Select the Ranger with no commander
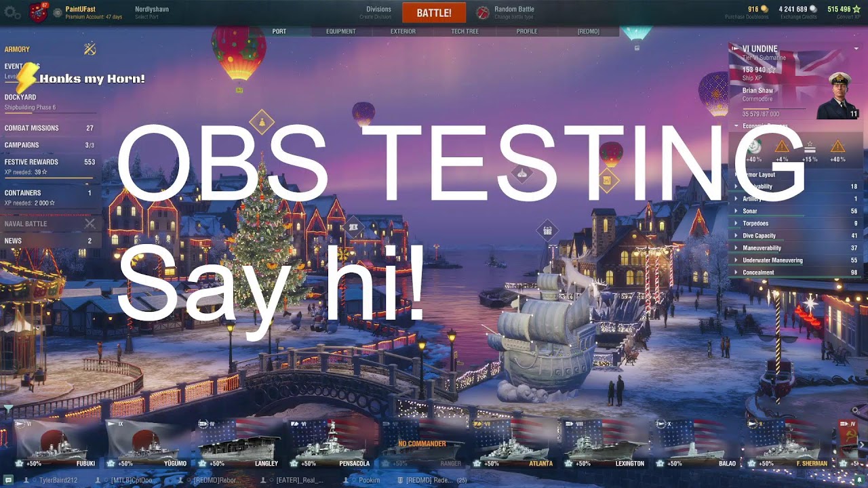Viewport: 868px width, 488px height. point(422,445)
